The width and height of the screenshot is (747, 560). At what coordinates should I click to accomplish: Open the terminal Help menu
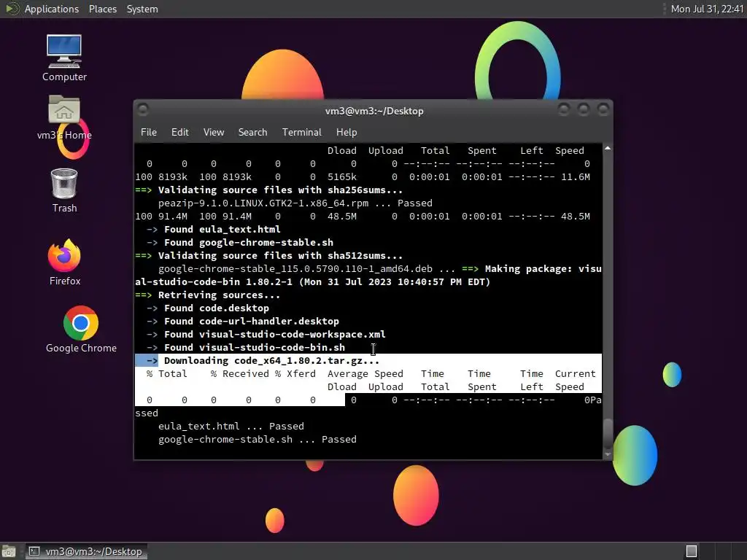coord(347,132)
